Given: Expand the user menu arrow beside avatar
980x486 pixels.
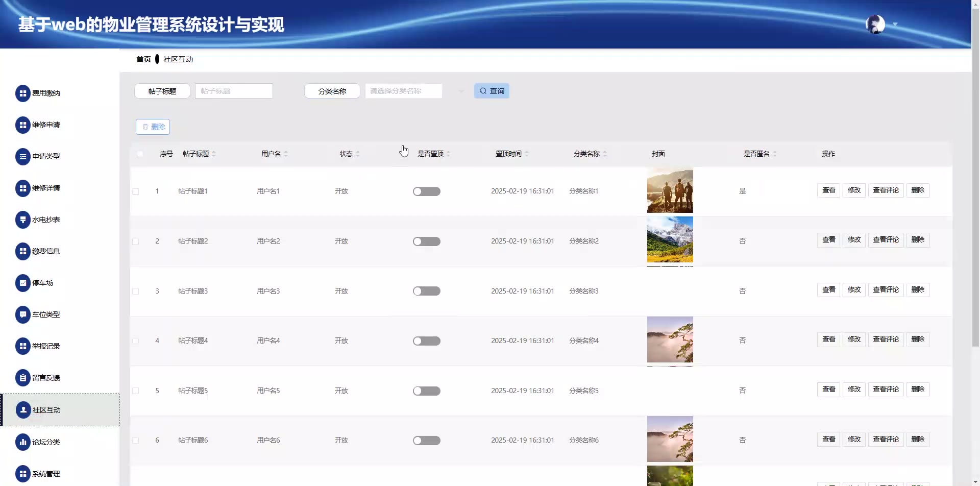Looking at the screenshot, I should click(x=895, y=24).
